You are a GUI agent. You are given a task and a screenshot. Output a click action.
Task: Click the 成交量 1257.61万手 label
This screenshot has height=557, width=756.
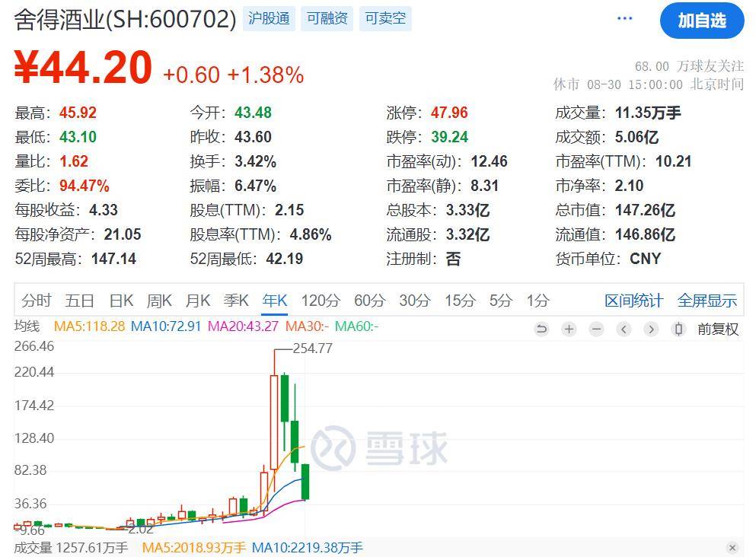[x=71, y=548]
